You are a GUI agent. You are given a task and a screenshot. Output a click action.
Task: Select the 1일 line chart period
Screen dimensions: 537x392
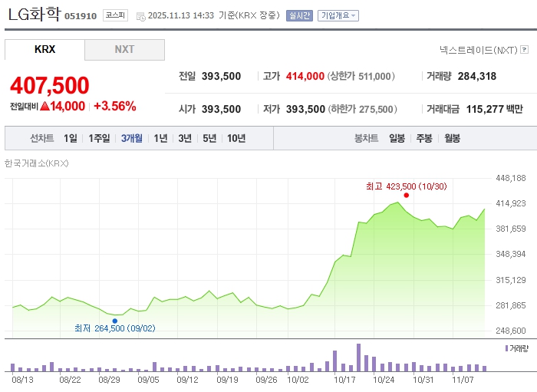(71, 138)
